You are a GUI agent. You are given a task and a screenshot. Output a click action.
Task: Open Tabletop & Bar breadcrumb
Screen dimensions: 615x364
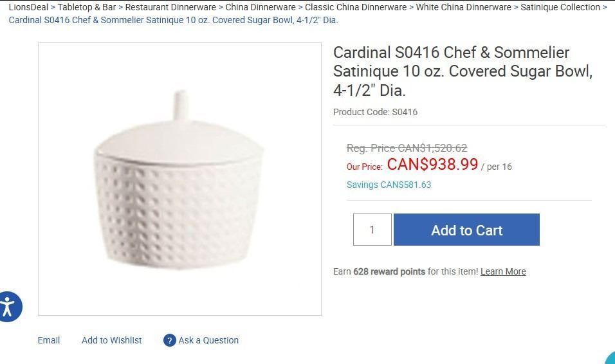pos(87,7)
